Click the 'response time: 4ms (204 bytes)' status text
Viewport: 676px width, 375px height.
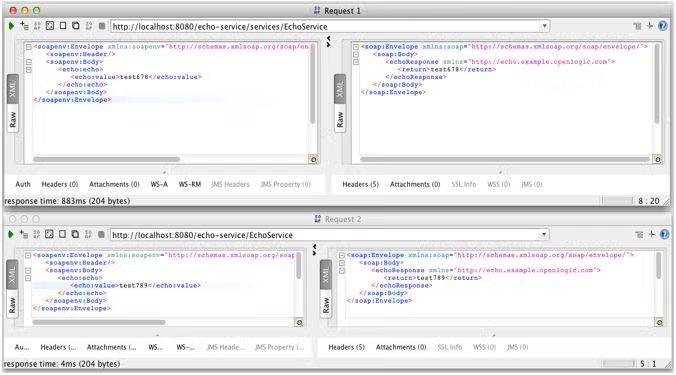(62, 364)
